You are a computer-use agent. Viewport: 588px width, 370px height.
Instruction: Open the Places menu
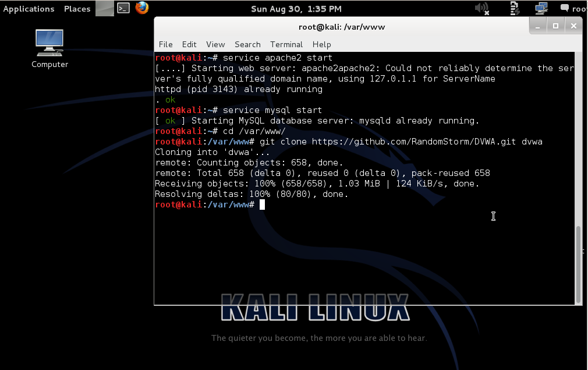click(77, 9)
